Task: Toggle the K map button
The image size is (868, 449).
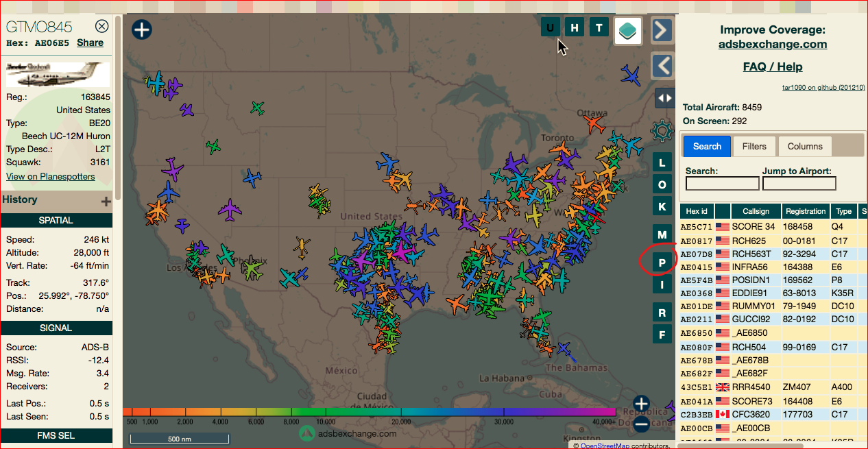Action: (x=662, y=206)
